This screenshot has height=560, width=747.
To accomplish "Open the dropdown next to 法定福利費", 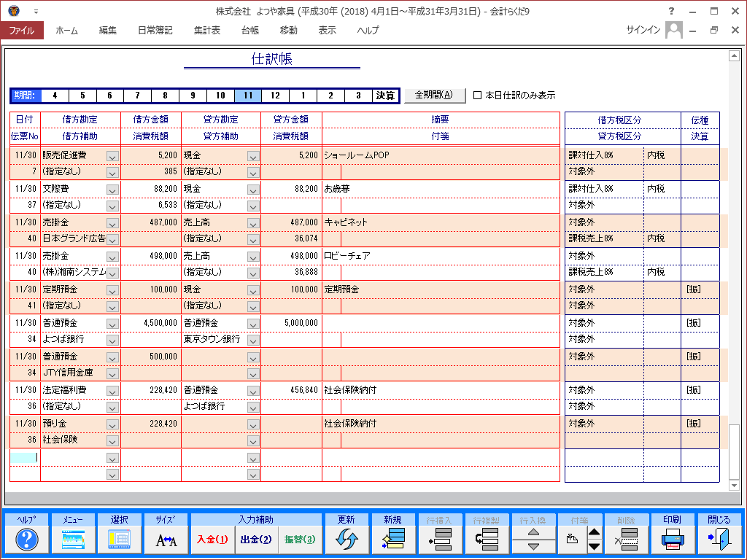I will pyautogui.click(x=112, y=391).
